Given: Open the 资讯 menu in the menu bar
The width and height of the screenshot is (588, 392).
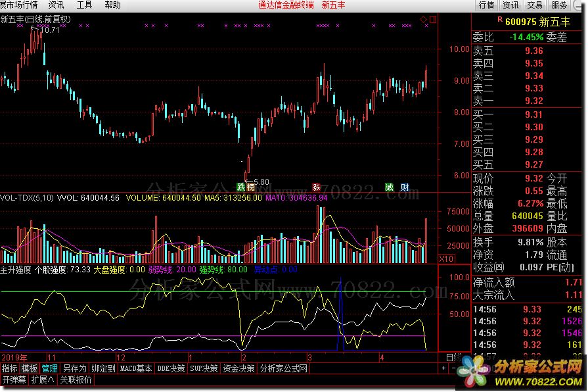Looking at the screenshot, I should [x=57, y=5].
